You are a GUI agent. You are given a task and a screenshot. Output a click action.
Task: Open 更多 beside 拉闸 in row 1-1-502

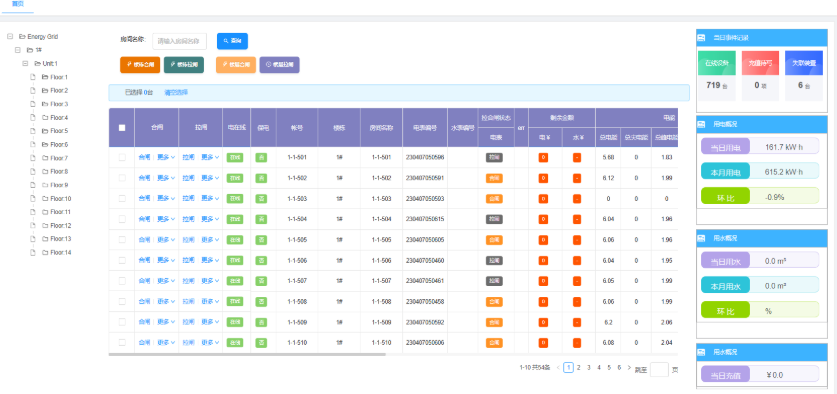tap(210, 178)
